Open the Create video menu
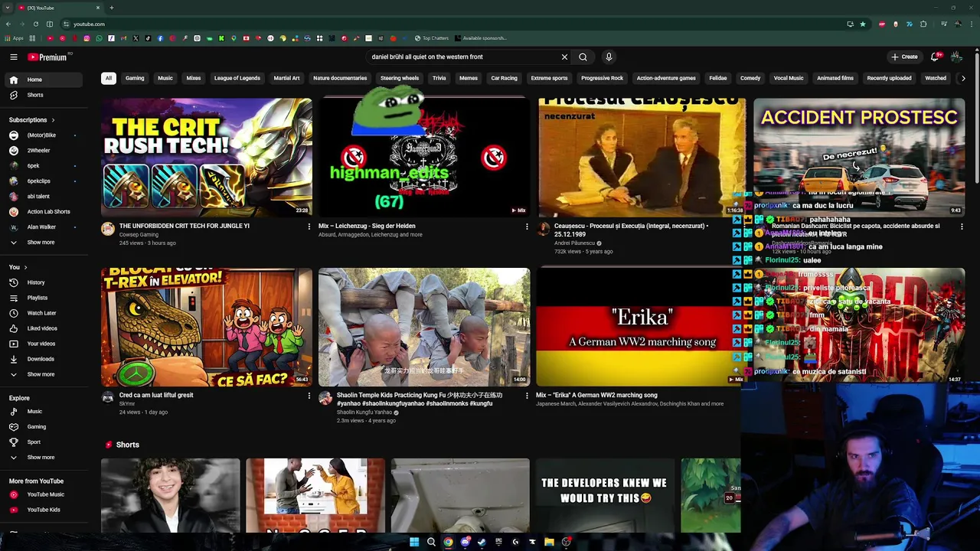The image size is (980, 551). click(x=904, y=57)
